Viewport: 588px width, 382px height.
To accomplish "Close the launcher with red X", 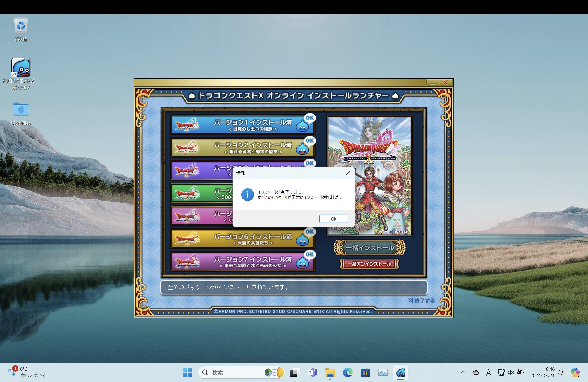I will click(x=445, y=83).
